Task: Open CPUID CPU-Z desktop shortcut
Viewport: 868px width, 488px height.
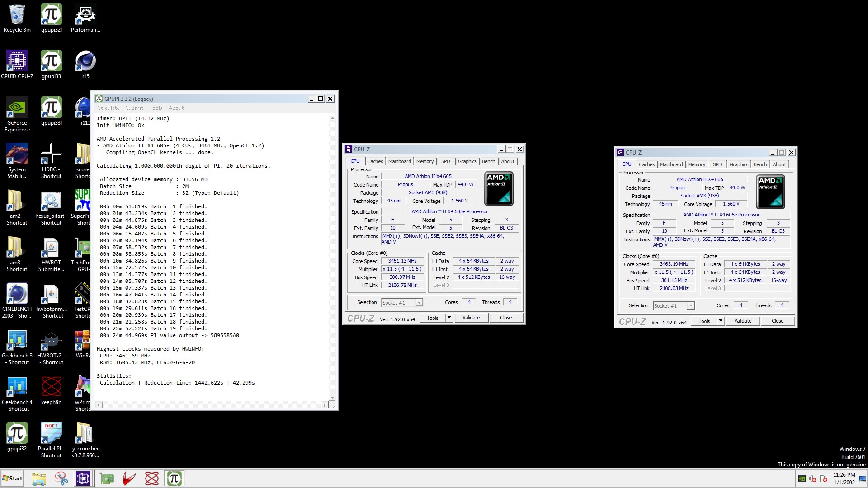Action: pyautogui.click(x=17, y=65)
